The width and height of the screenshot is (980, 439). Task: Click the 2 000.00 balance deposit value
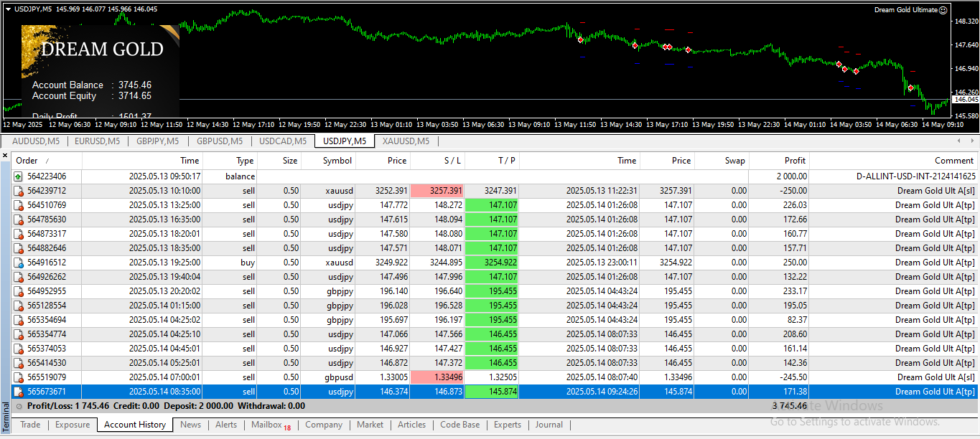pos(792,176)
